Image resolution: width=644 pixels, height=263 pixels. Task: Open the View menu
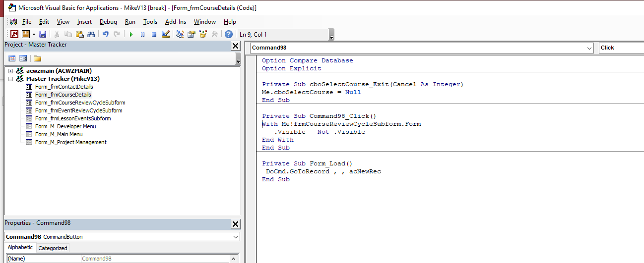[63, 22]
